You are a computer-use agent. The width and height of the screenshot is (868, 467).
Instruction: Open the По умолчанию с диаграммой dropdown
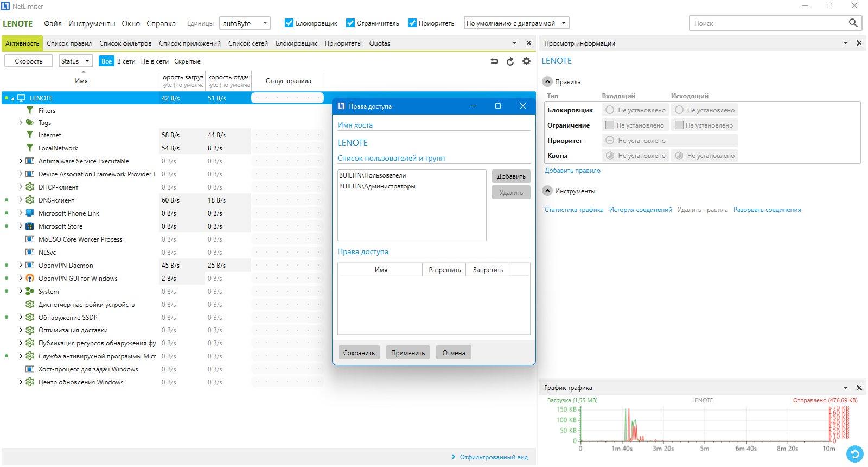pyautogui.click(x=516, y=23)
